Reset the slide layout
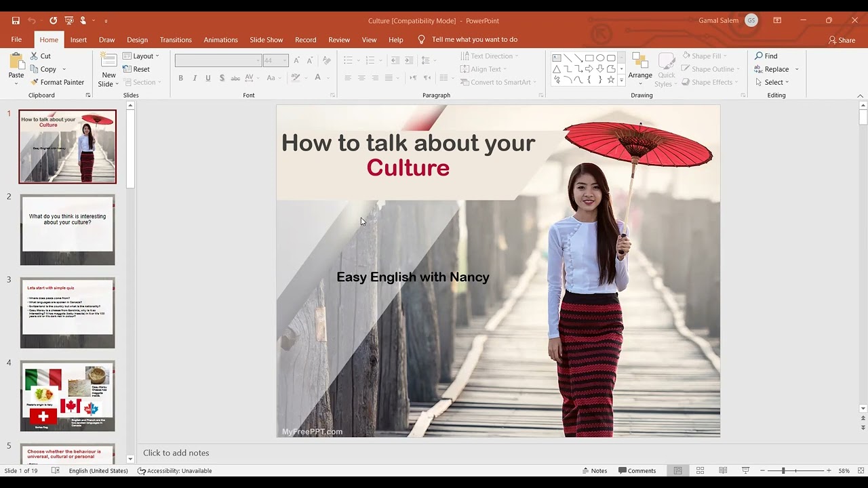Screen dimensions: 868x488 click(136, 69)
